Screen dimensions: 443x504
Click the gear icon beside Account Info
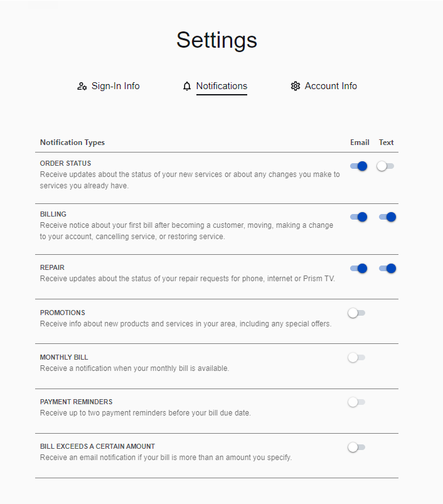296,87
